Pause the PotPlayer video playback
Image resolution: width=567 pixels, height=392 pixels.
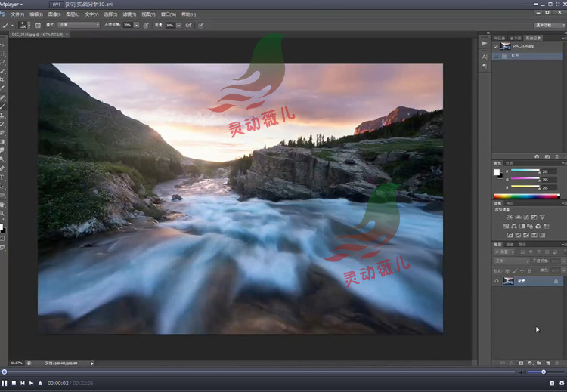(5, 384)
